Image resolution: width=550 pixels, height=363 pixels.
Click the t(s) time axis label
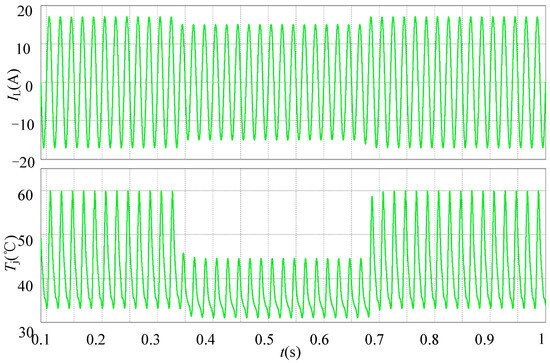coord(290,352)
